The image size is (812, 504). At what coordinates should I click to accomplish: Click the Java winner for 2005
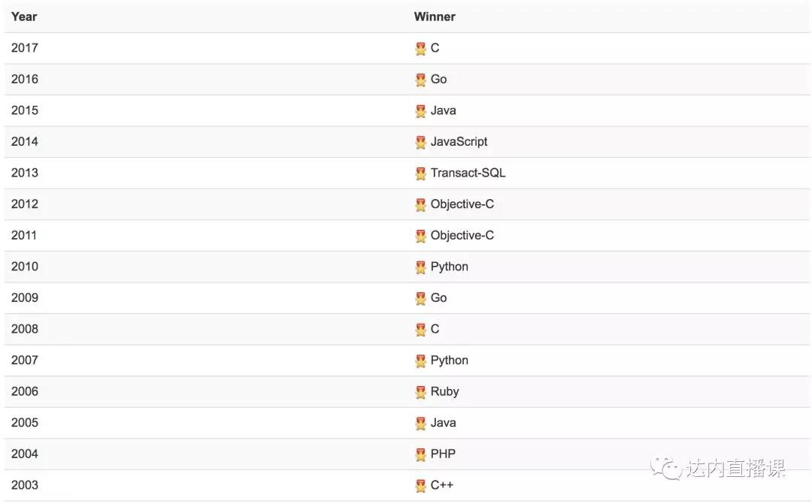click(444, 423)
